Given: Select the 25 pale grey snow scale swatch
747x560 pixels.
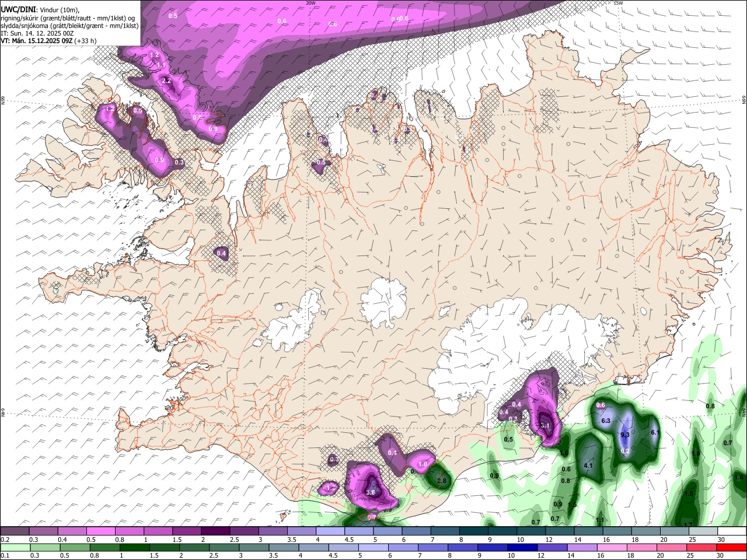Looking at the screenshot, I should point(703,531).
